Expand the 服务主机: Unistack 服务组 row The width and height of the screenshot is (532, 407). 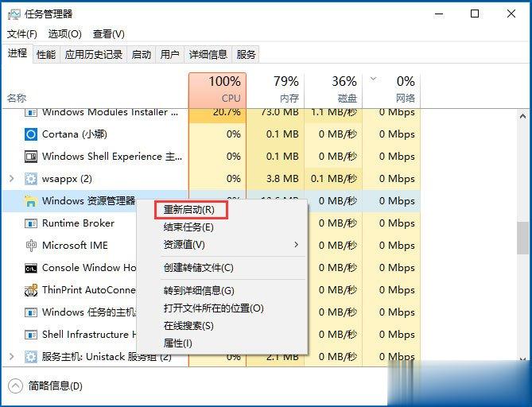click(x=12, y=356)
